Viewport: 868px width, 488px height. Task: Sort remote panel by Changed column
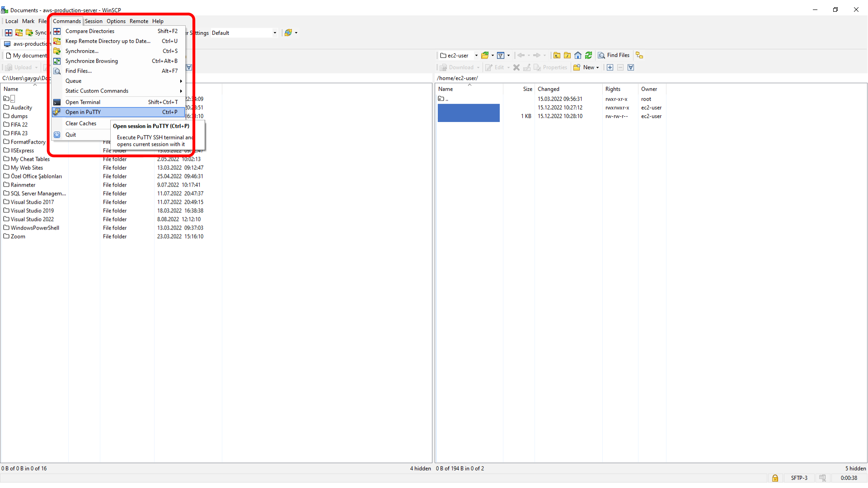point(568,89)
